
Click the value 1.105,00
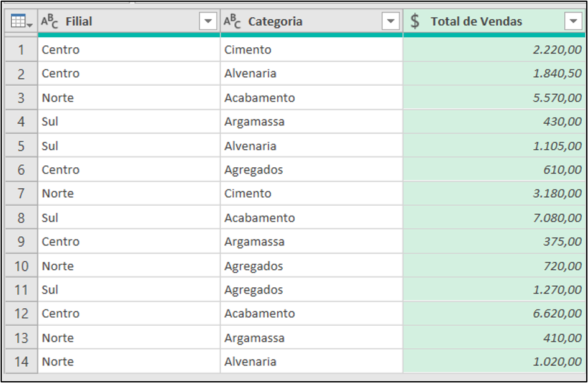[558, 145]
